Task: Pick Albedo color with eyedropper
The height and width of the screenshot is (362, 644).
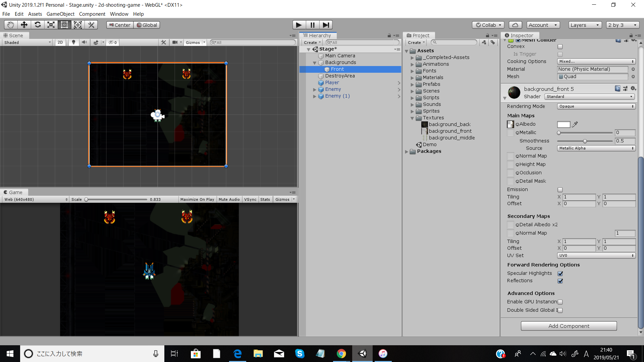Action: pos(575,124)
